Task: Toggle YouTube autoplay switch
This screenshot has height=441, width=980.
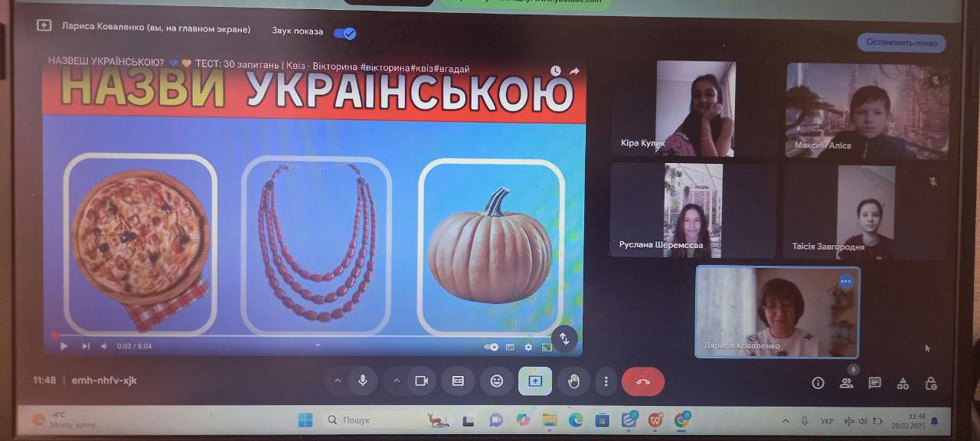Action: coord(492,347)
